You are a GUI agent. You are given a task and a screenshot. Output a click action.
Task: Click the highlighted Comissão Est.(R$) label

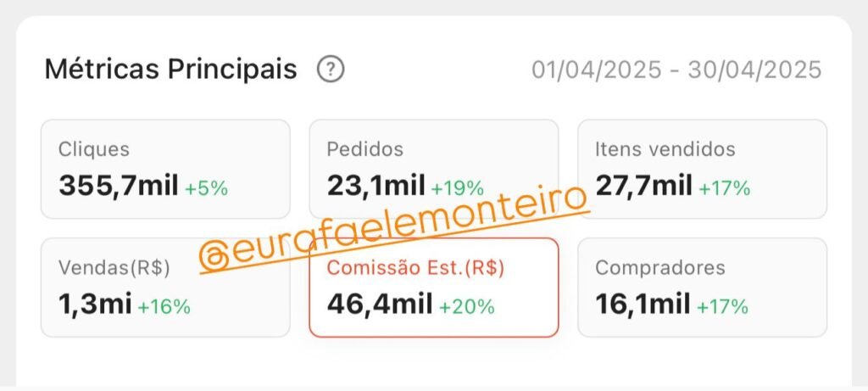[415, 268]
